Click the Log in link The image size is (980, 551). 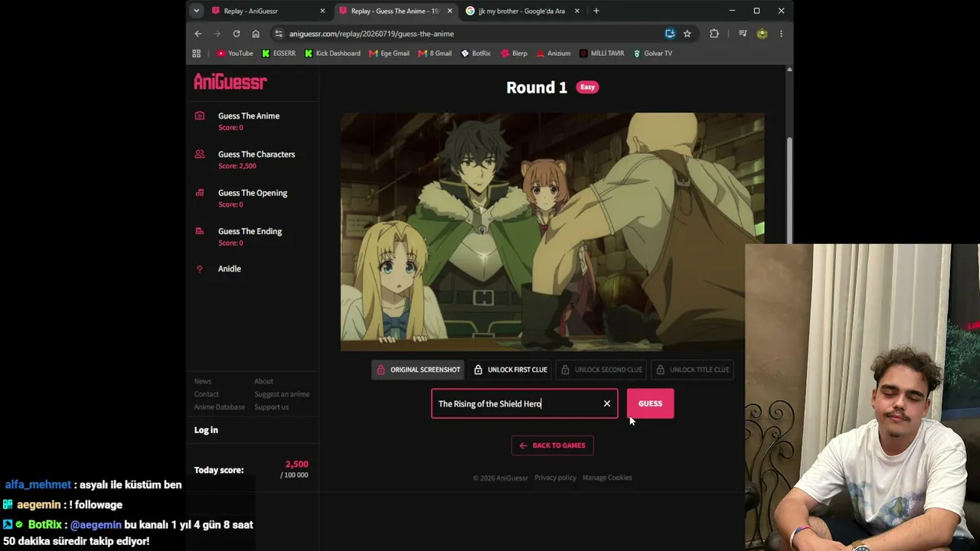[x=206, y=430]
